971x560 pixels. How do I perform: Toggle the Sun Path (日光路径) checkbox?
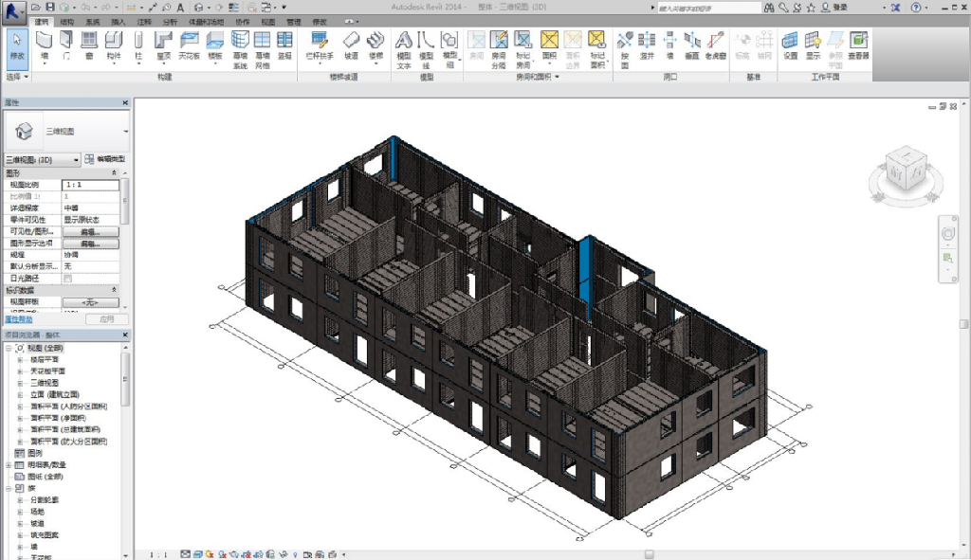[x=67, y=279]
